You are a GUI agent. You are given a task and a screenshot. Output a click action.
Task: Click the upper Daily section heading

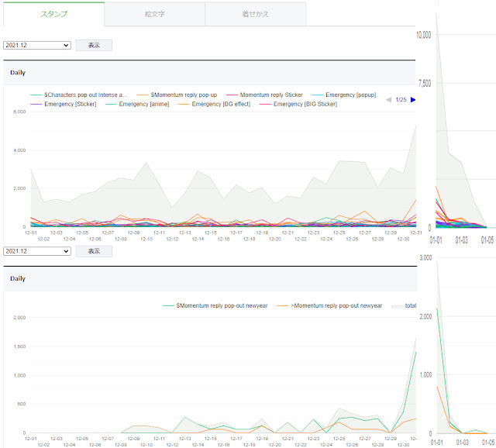(18, 73)
